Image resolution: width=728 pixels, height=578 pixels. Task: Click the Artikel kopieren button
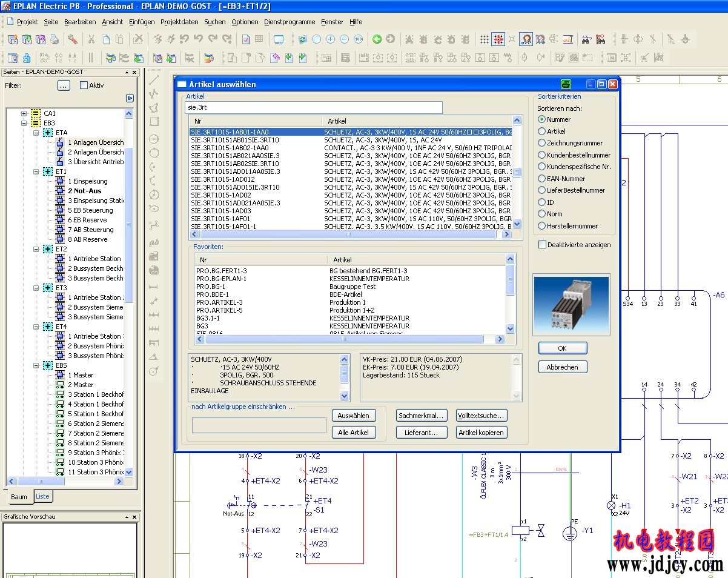tap(481, 433)
